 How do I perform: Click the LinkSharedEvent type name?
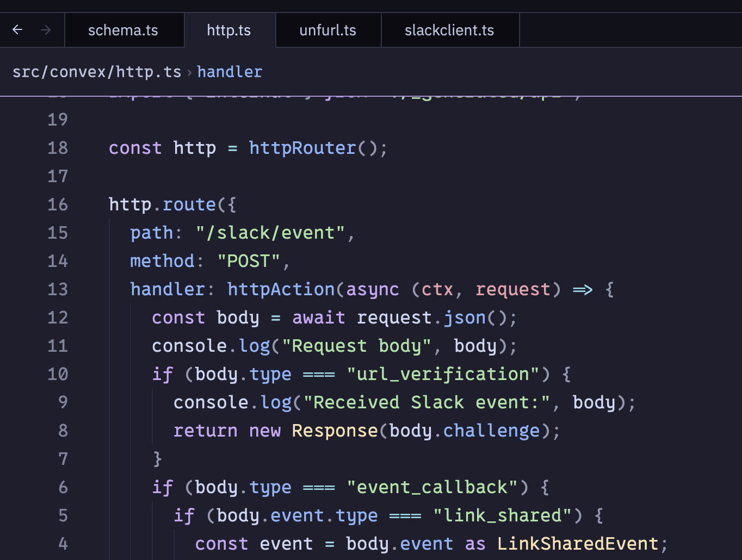[x=578, y=544]
